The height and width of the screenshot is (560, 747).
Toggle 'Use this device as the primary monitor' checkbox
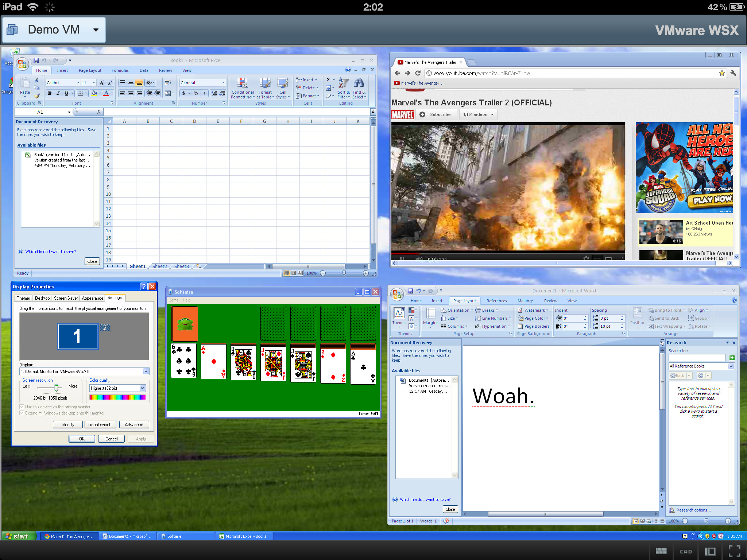pyautogui.click(x=22, y=407)
